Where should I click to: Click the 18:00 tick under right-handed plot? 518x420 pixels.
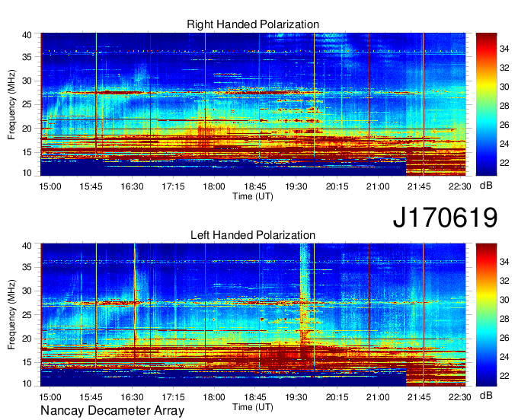214,186
